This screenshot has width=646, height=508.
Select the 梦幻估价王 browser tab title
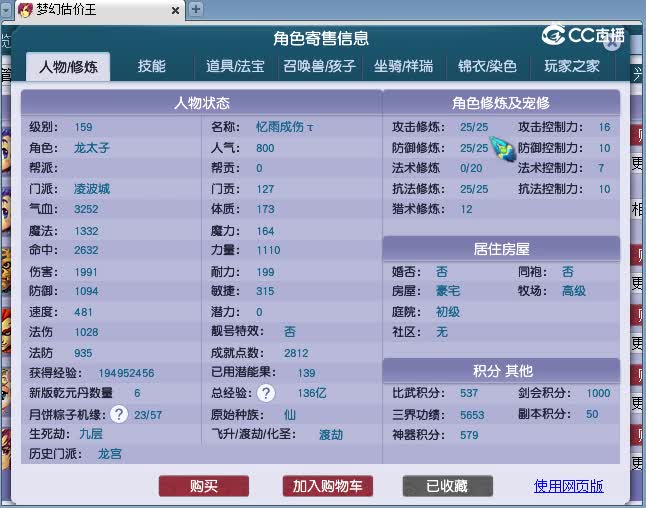[x=66, y=9]
